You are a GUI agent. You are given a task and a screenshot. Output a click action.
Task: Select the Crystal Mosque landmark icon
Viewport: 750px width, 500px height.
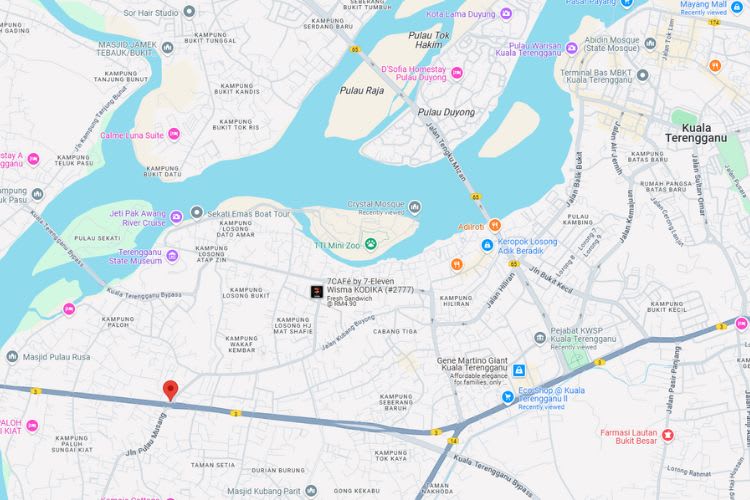(415, 207)
